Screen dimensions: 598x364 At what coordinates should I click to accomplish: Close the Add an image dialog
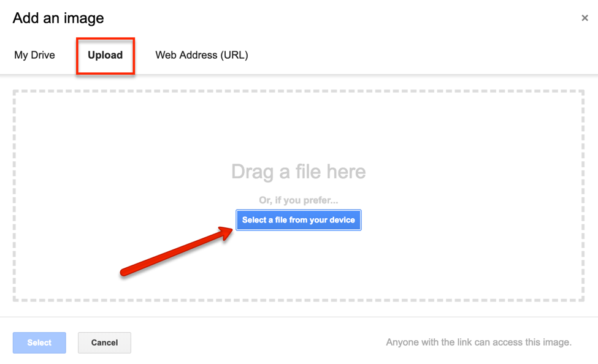click(585, 18)
